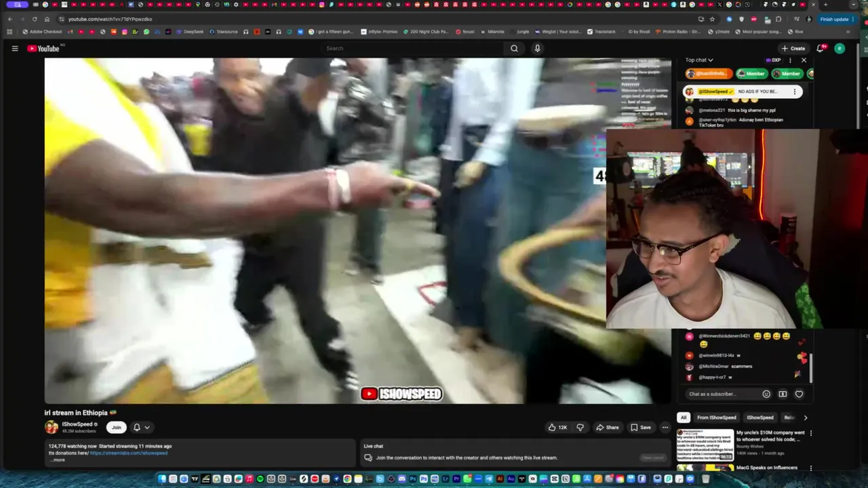
Task: Open the 200 Night Club bookmark
Action: click(x=426, y=32)
